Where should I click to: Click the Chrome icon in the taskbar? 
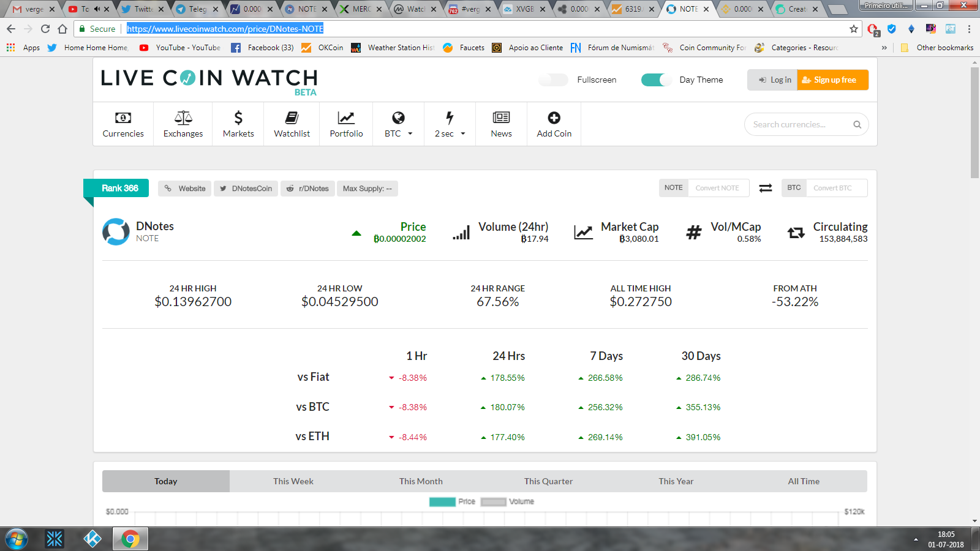(x=130, y=539)
